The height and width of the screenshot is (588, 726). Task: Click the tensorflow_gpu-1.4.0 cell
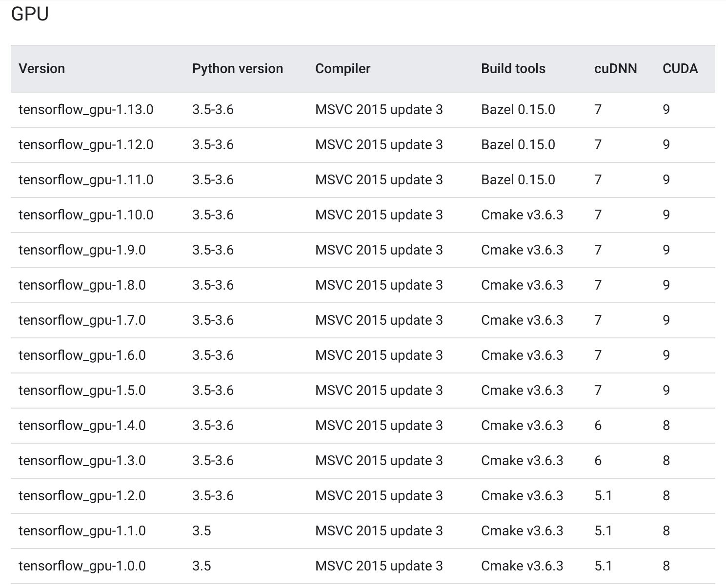point(82,425)
